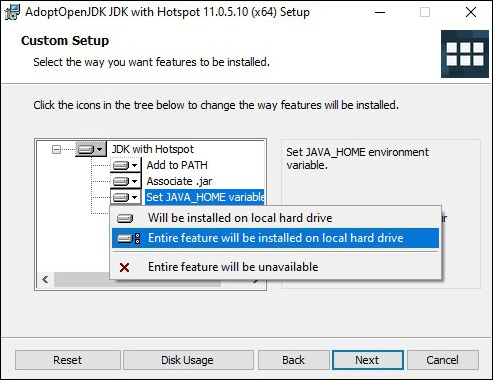Cancel the JDK setup
The height and width of the screenshot is (380, 493).
(x=443, y=360)
